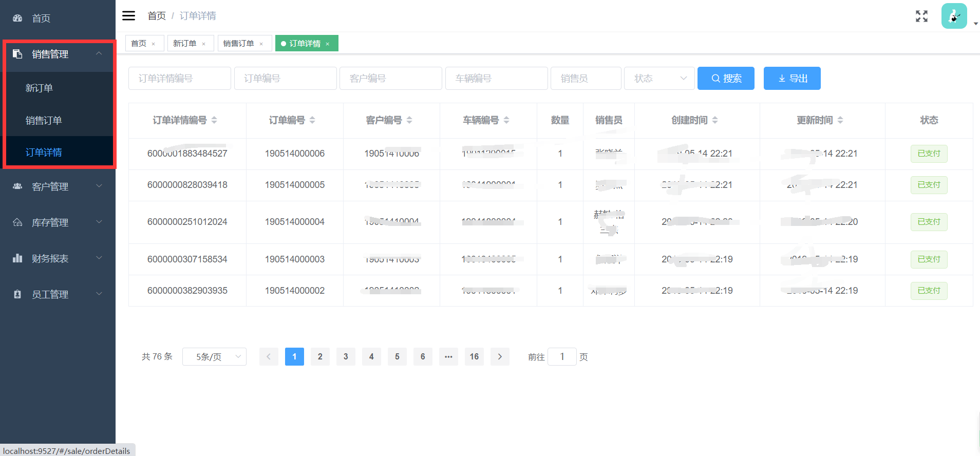This screenshot has width=980, height=456.
Task: Open 首页 dashboard in sidebar
Action: coord(58,18)
